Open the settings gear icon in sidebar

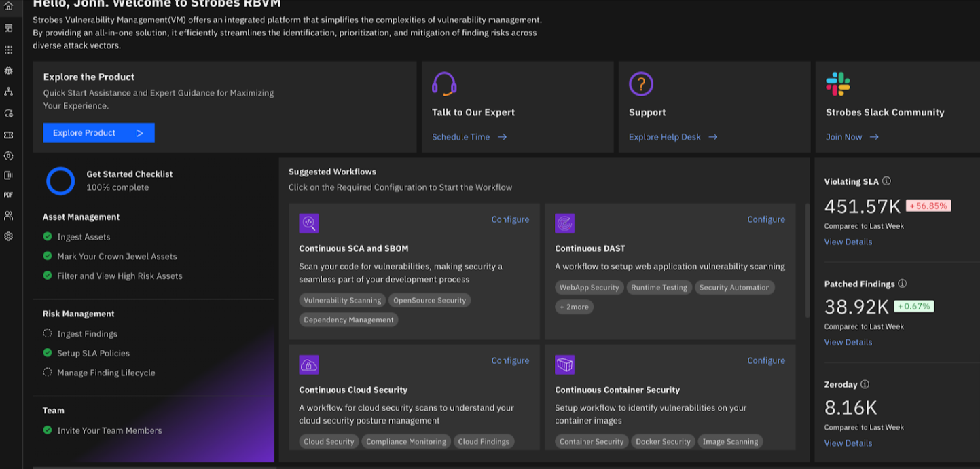(x=8, y=236)
